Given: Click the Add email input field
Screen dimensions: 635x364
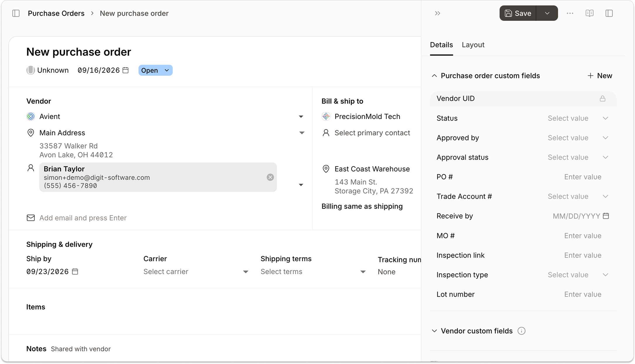Looking at the screenshot, I should pos(83,218).
